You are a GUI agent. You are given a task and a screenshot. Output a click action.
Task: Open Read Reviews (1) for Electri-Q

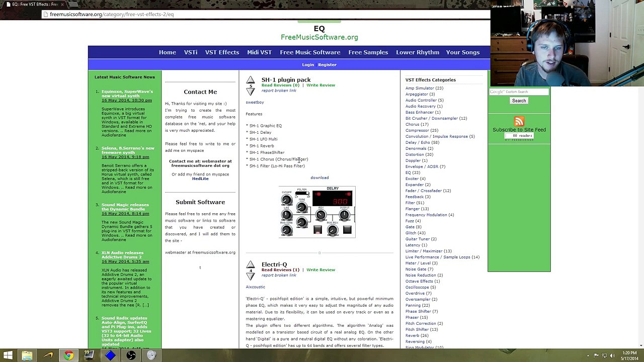coord(280,270)
